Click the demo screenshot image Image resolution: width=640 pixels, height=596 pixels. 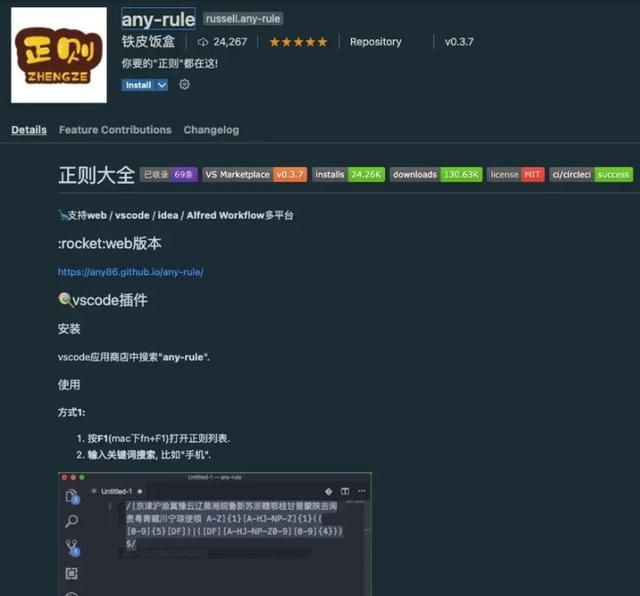215,534
